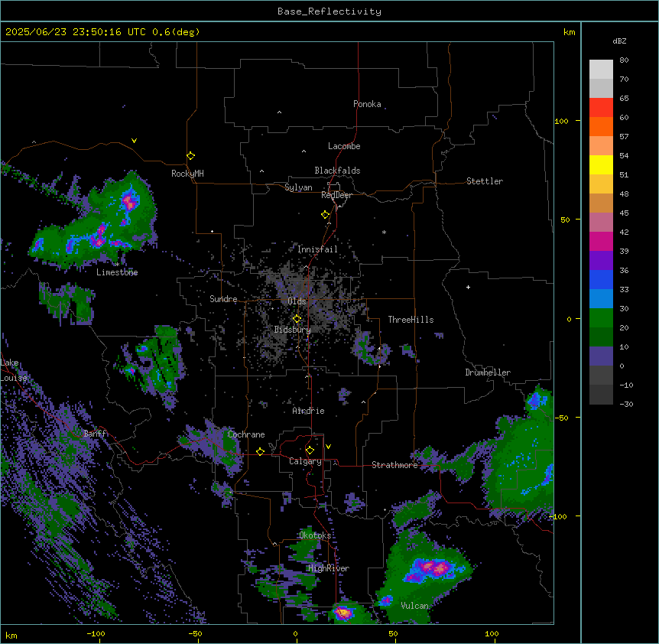The image size is (659, 644).
Task: Click the white plus marker north of Drumheller
Action: tap(468, 287)
